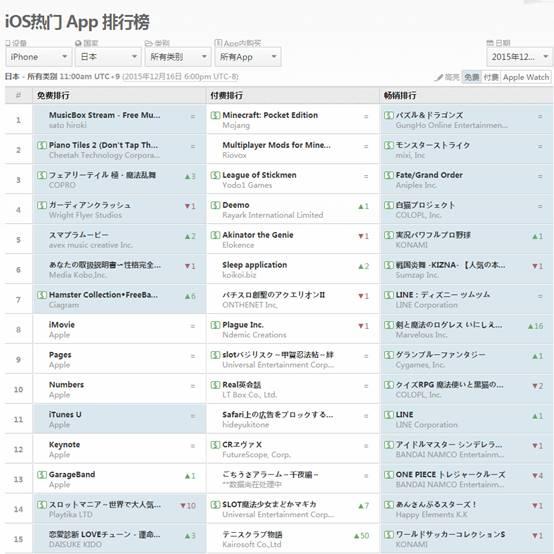Click publisher Rayark International Limited

pyautogui.click(x=272, y=215)
